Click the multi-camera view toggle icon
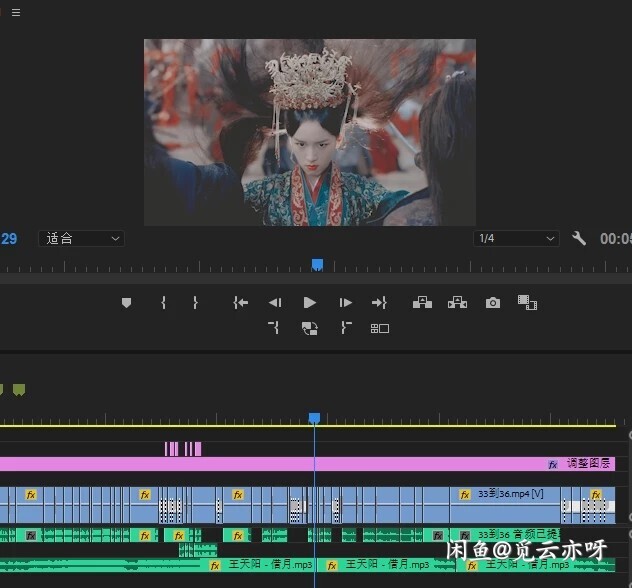The width and height of the screenshot is (632, 588). tap(380, 328)
